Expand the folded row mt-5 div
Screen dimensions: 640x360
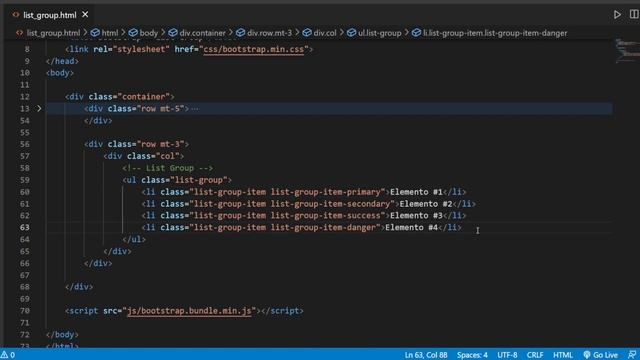39,109
